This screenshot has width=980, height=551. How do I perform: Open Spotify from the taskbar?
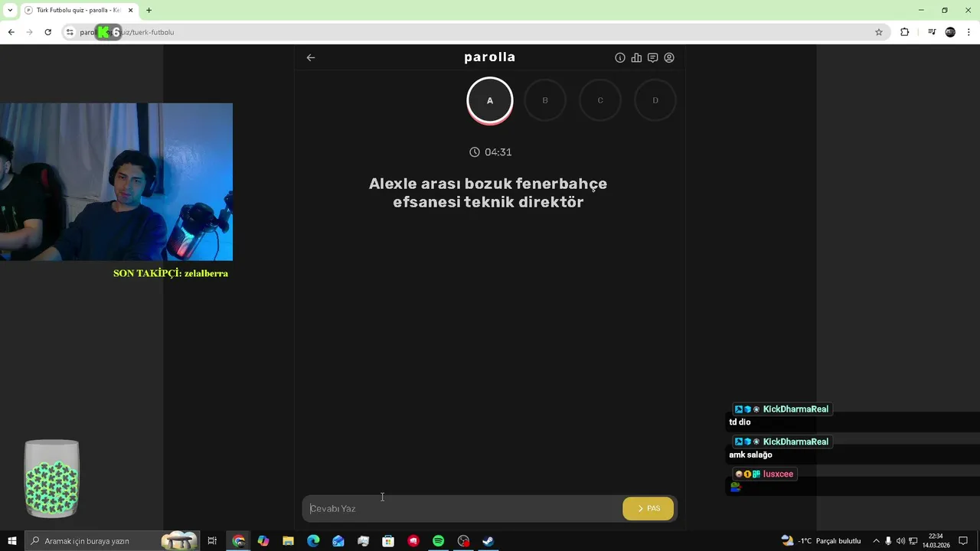click(x=438, y=541)
